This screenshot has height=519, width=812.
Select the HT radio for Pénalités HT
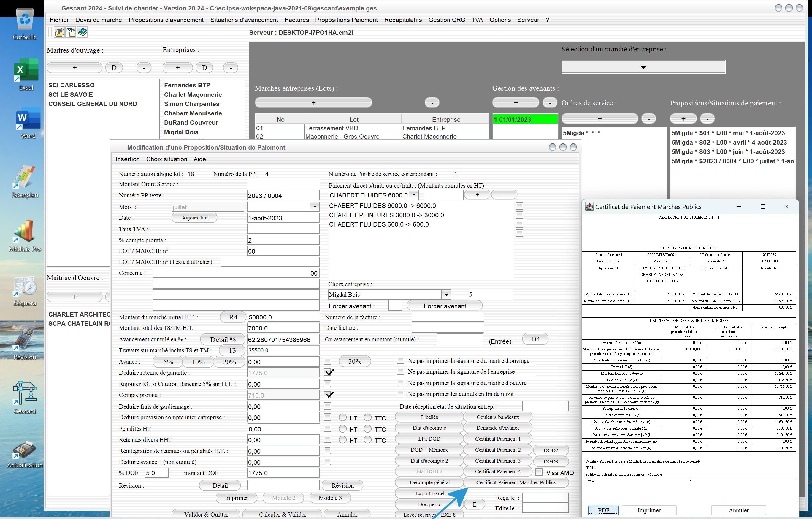(x=342, y=429)
